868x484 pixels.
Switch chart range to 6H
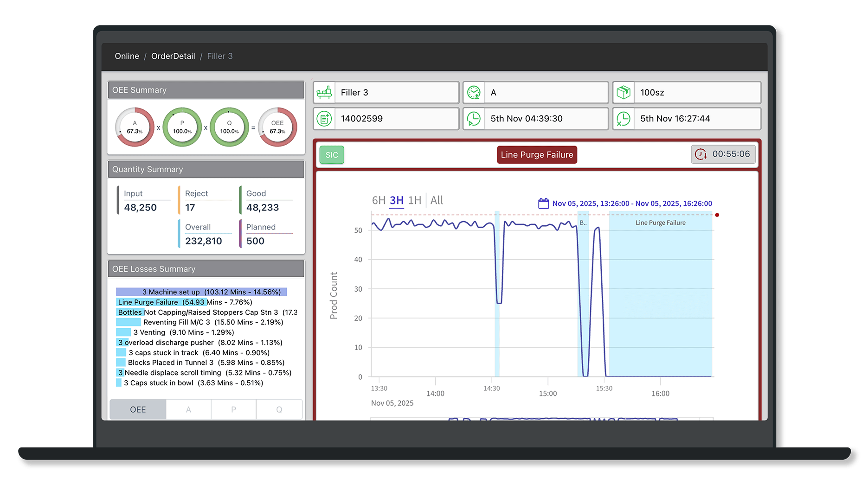(379, 200)
